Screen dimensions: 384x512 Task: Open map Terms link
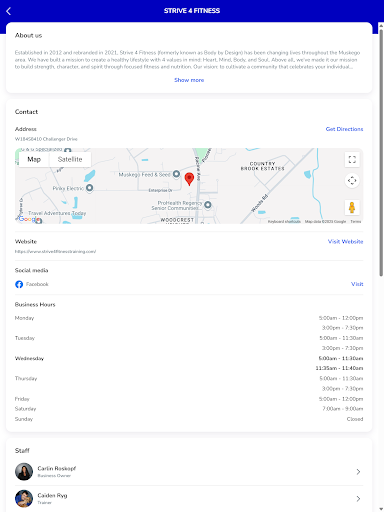(x=356, y=222)
